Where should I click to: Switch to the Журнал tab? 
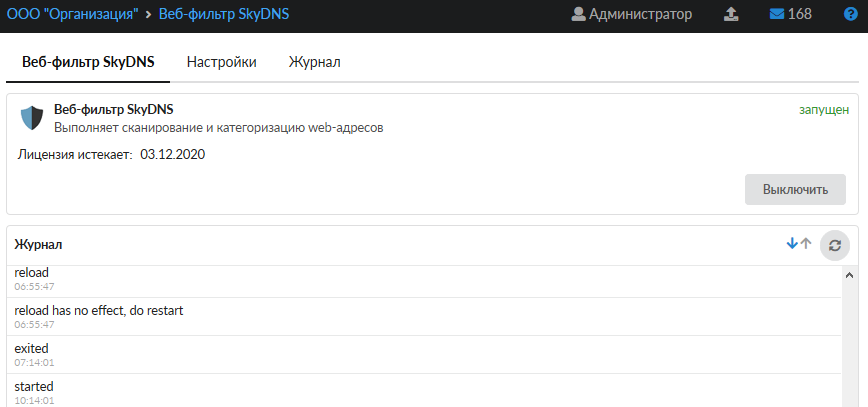(x=314, y=62)
